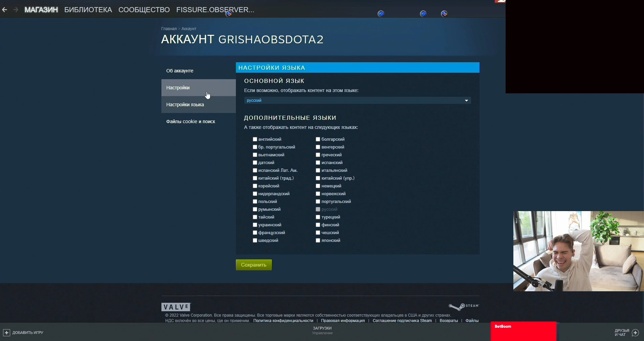Click the streamer webcam overlay
The image size is (644, 341).
click(x=578, y=251)
